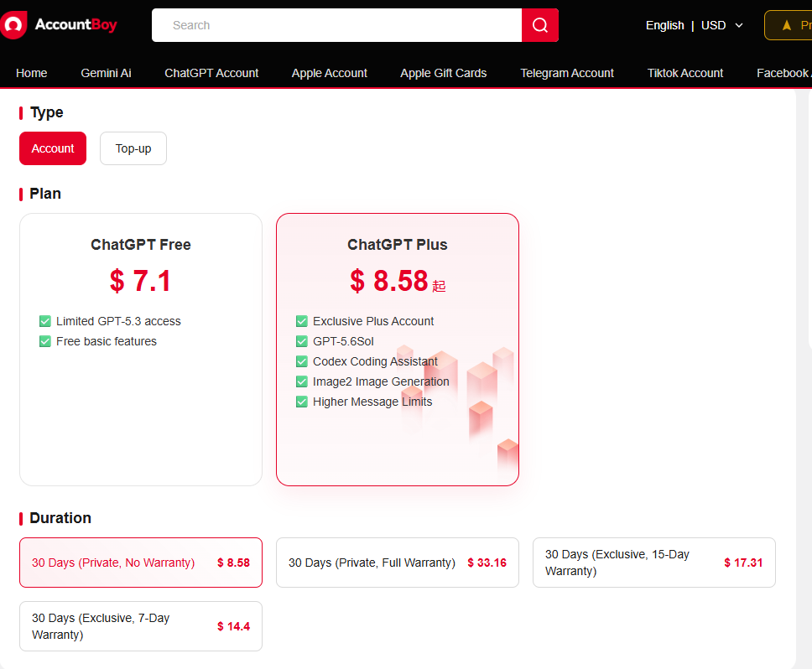This screenshot has height=669, width=812.
Task: Expand the language and currency chevron
Action: click(x=739, y=25)
